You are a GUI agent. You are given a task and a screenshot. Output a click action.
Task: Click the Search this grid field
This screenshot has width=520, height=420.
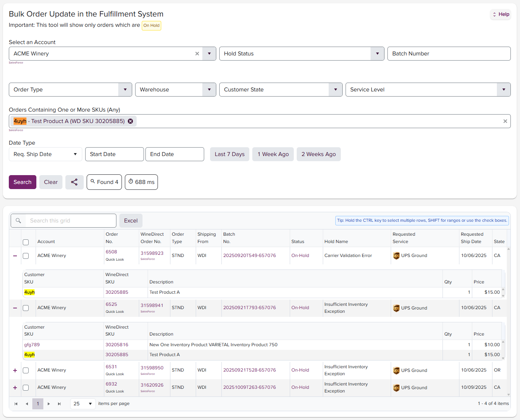(x=70, y=221)
